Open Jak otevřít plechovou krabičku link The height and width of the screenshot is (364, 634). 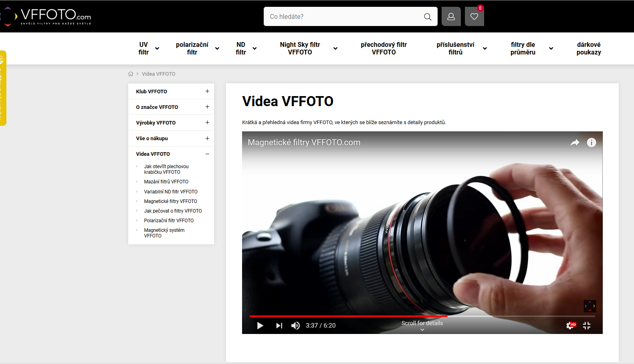[166, 169]
